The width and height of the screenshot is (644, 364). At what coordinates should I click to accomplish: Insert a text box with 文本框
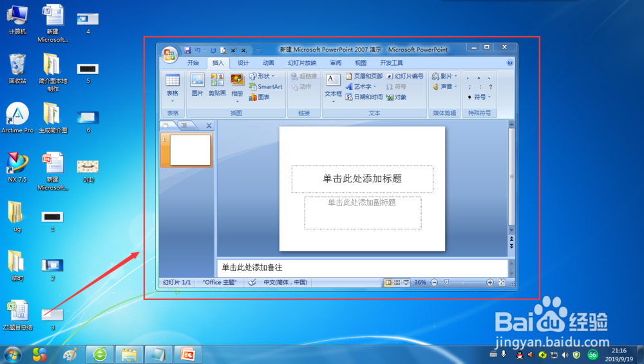[333, 88]
